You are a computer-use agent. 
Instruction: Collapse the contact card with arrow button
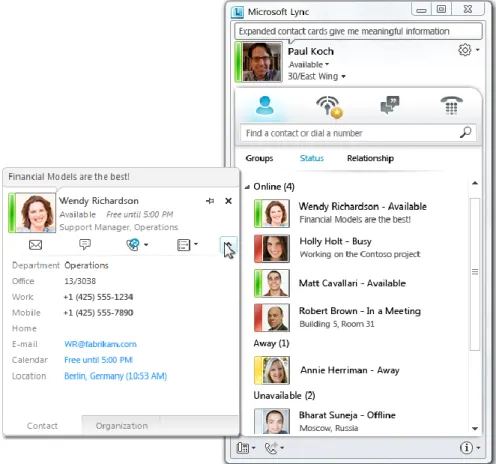click(228, 246)
